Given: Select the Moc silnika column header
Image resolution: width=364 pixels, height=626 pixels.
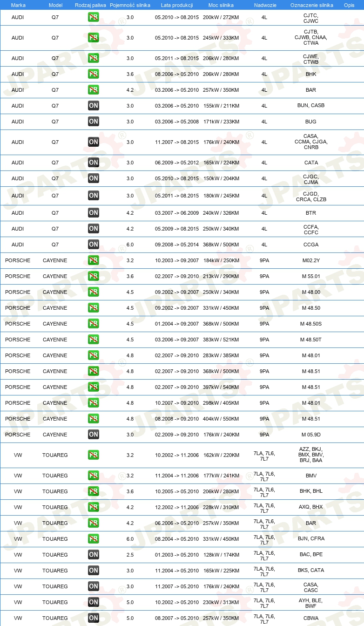Looking at the screenshot, I should 221,5.
